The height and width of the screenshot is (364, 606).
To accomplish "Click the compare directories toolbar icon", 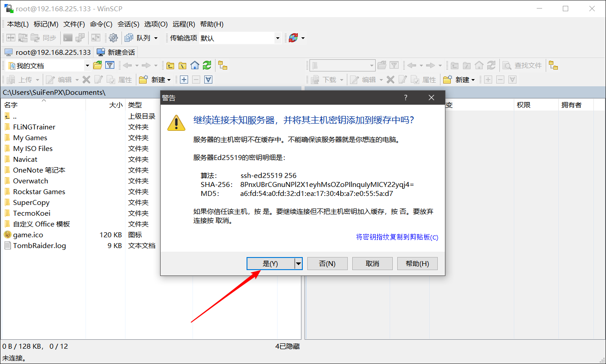I will click(x=10, y=38).
